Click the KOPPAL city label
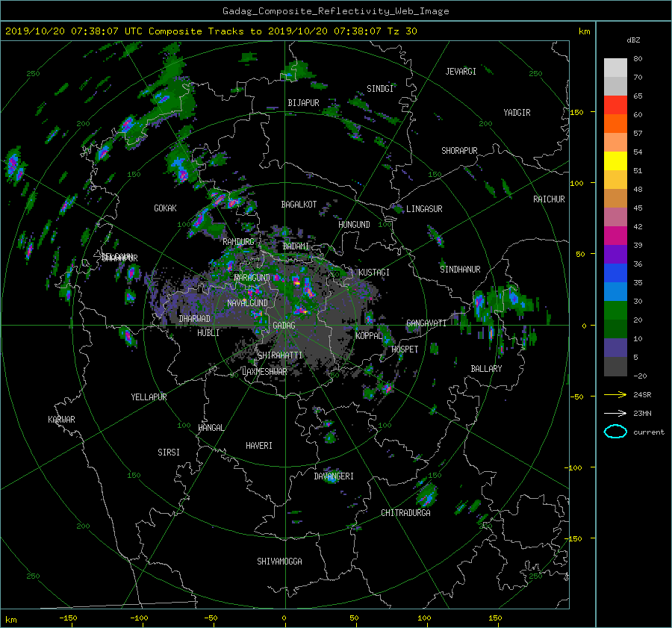Viewport: 672px width, 628px height. pos(369,336)
